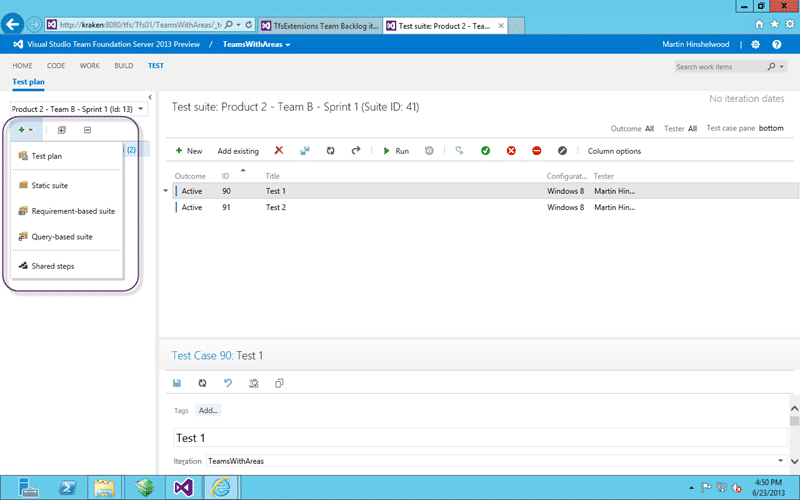Run the selected tests
The width and height of the screenshot is (800, 500).
pos(396,151)
